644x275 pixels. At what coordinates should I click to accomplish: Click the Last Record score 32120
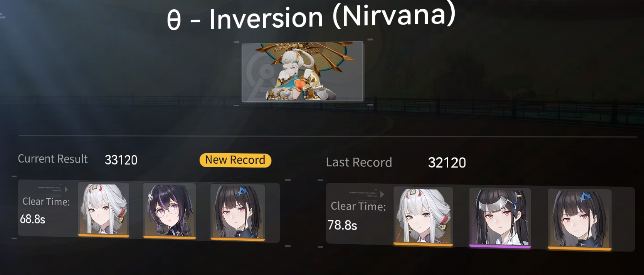point(447,163)
